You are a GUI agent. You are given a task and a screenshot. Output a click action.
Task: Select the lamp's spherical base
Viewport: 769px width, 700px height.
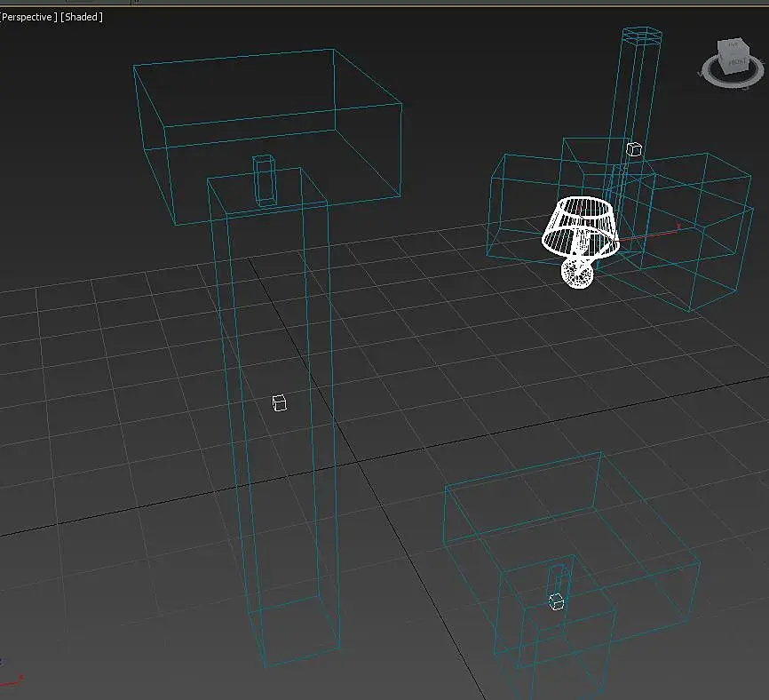(x=577, y=274)
